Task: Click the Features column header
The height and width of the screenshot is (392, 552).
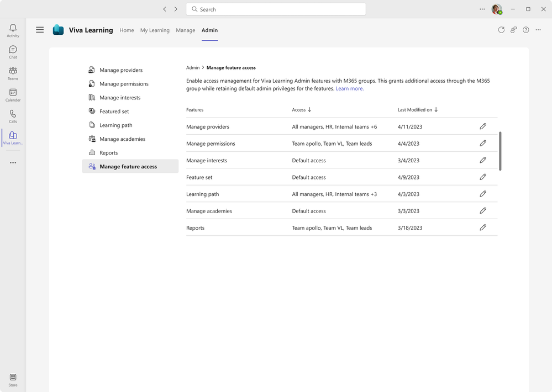Action: [194, 110]
